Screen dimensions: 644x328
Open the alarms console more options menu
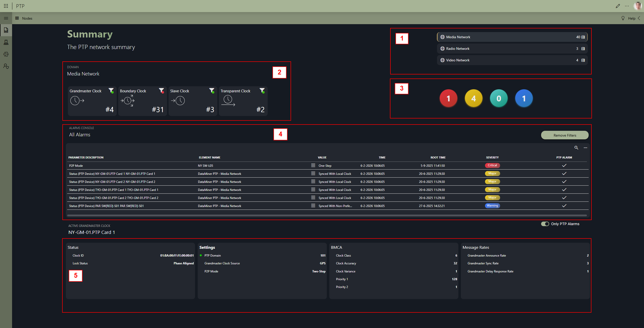[585, 148]
